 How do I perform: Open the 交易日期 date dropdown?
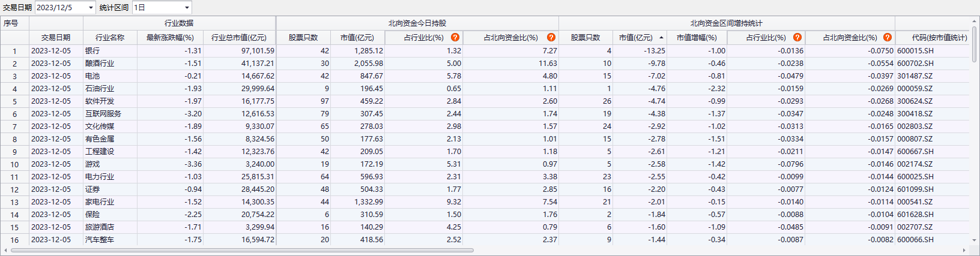point(91,8)
